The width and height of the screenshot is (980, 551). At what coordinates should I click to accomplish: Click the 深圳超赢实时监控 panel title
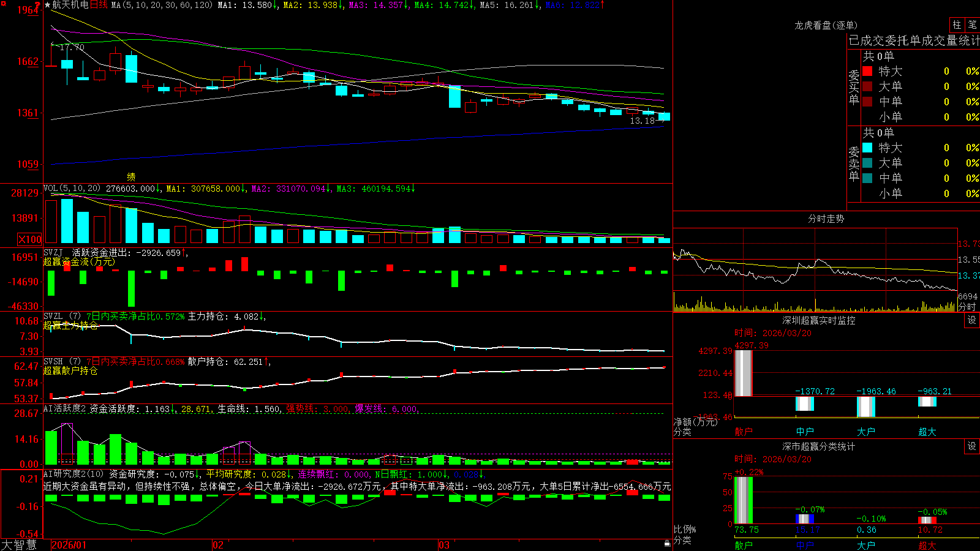tap(819, 320)
